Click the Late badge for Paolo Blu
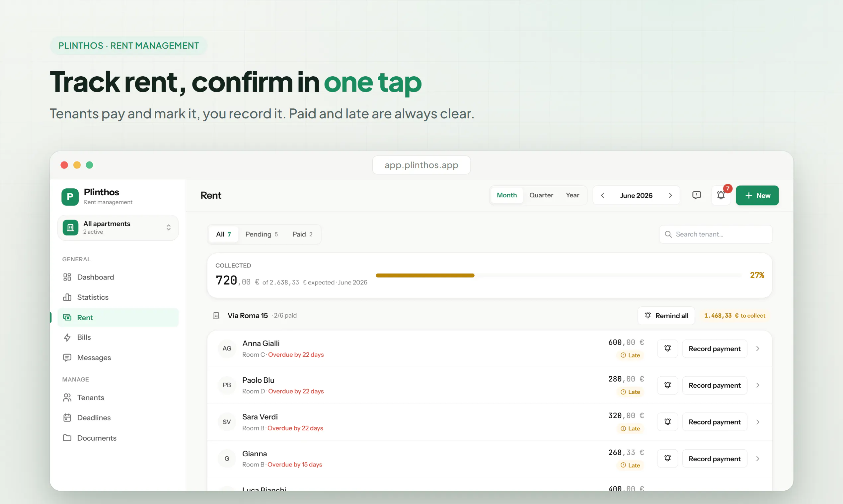This screenshot has height=504, width=843. (630, 392)
